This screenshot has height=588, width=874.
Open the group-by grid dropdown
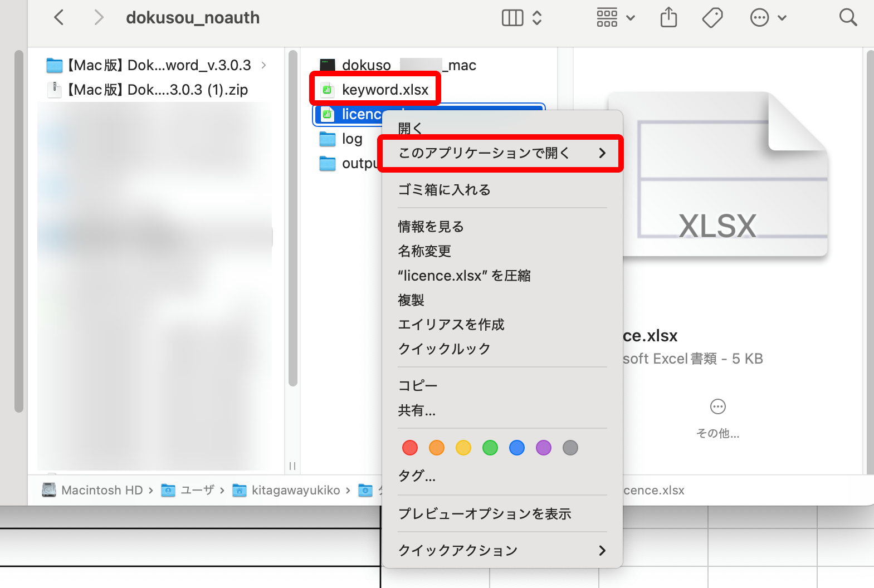tap(616, 18)
